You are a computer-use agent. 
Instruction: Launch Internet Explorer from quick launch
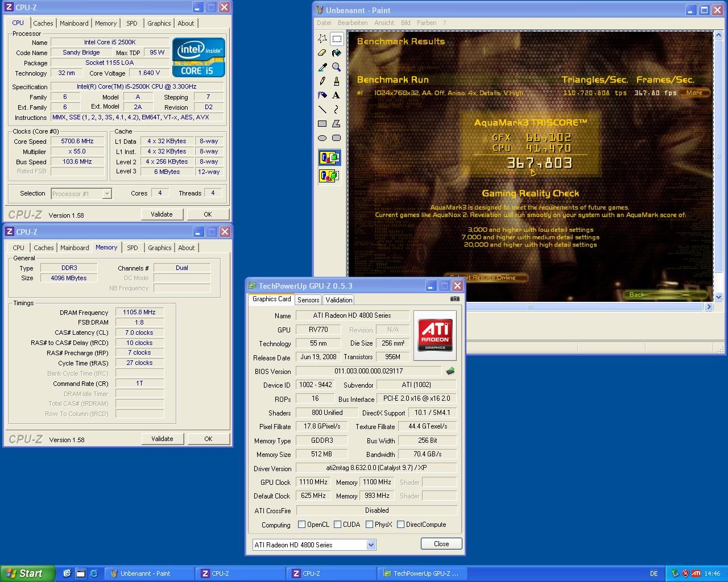tap(94, 573)
